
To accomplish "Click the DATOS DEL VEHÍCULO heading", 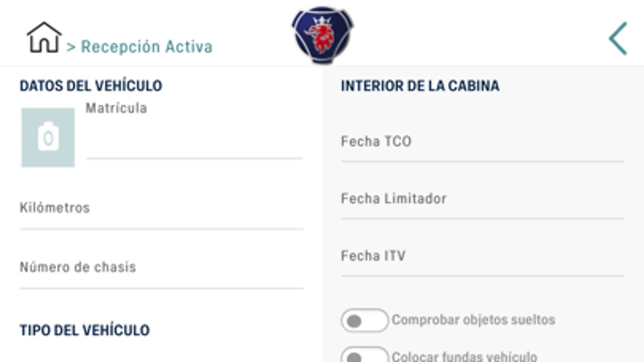I will (91, 86).
